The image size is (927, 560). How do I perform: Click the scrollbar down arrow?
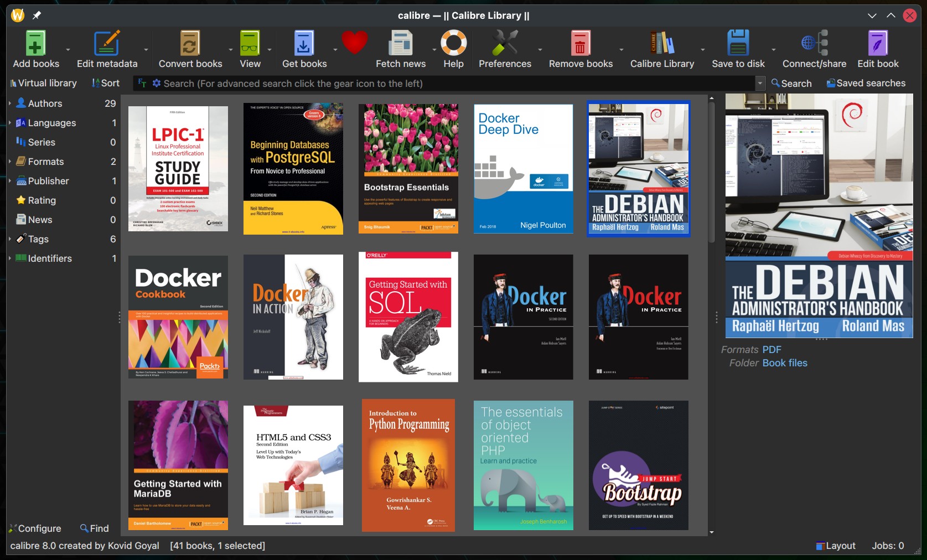click(712, 532)
